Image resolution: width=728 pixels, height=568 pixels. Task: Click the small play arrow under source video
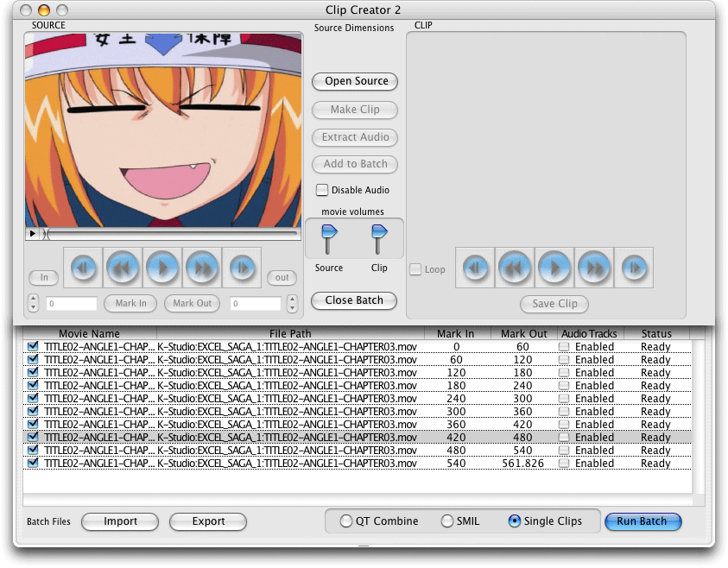point(32,233)
